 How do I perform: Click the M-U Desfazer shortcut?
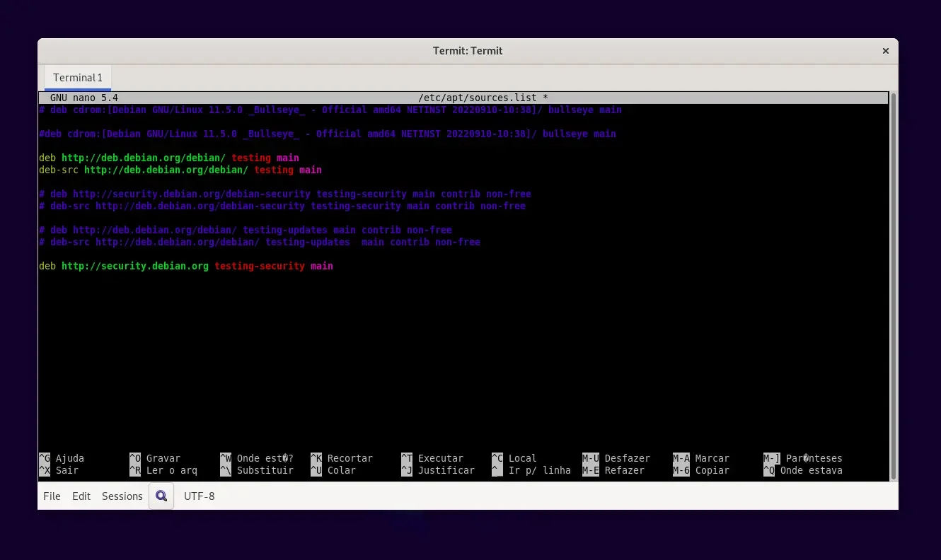(x=616, y=458)
